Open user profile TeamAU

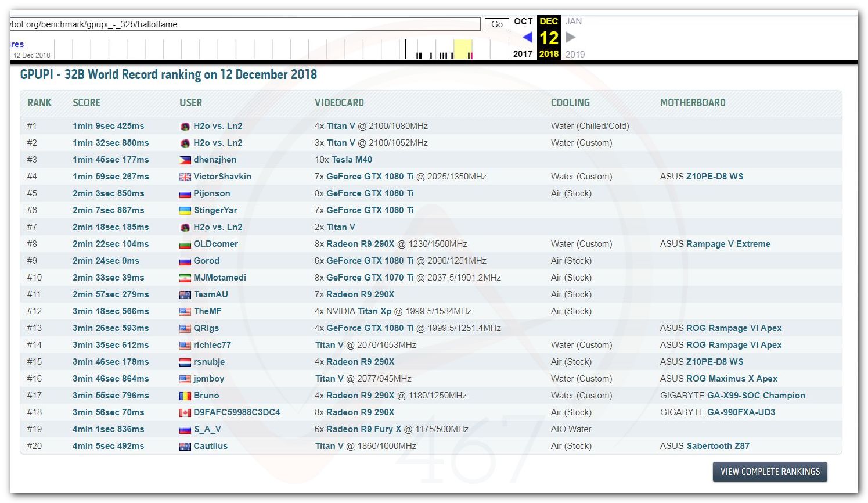click(211, 294)
